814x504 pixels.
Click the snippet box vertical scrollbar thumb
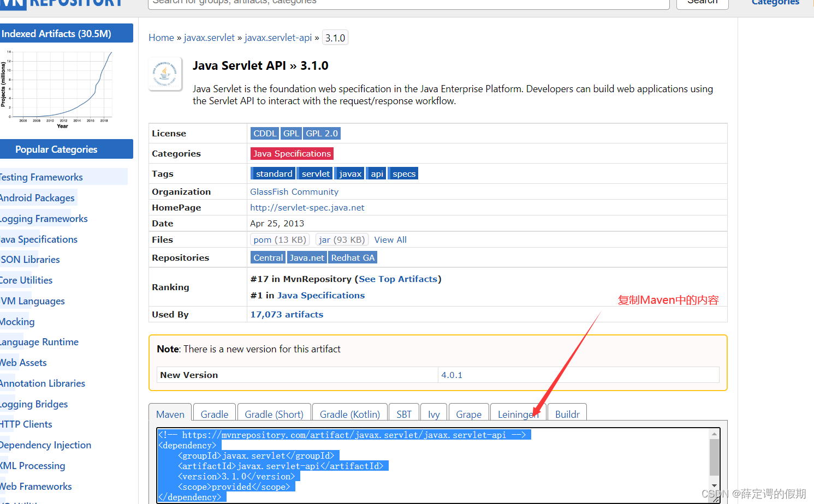714,457
